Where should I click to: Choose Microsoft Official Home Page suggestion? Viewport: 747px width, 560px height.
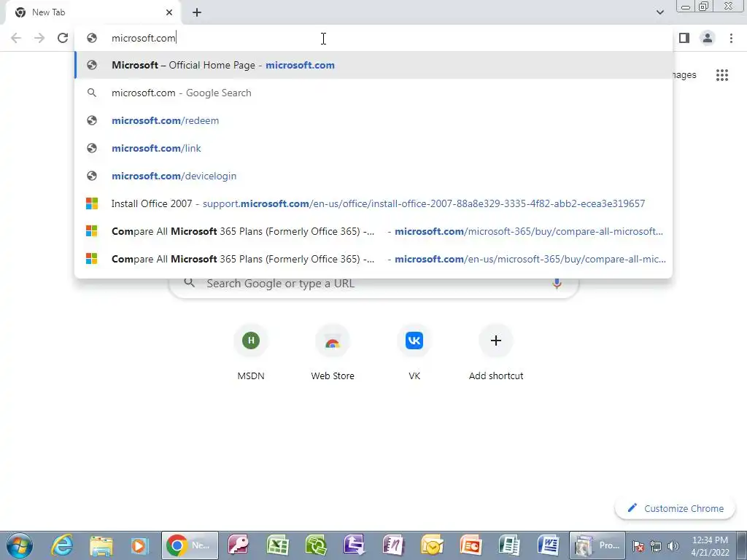pyautogui.click(x=373, y=65)
